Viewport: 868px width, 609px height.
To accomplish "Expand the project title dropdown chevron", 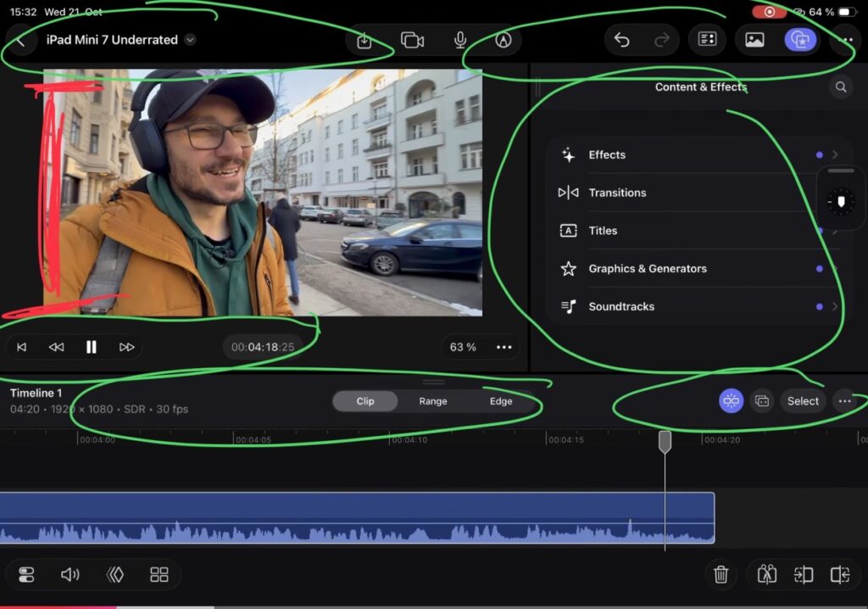I will [x=190, y=40].
